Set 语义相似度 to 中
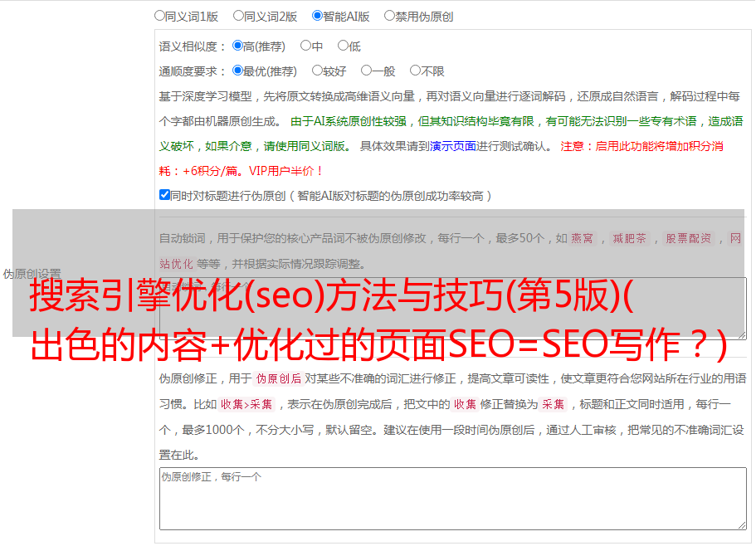The width and height of the screenshot is (756, 546). [305, 46]
